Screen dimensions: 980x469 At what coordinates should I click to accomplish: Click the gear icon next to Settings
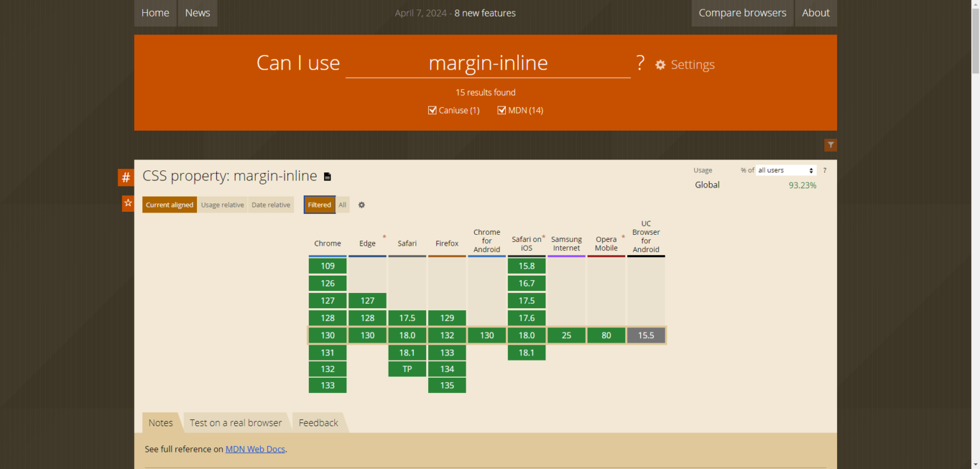660,64
